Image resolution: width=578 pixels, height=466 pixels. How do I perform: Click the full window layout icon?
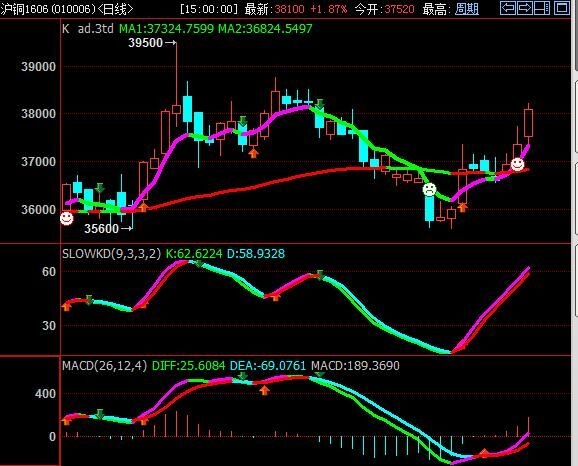tap(562, 8)
